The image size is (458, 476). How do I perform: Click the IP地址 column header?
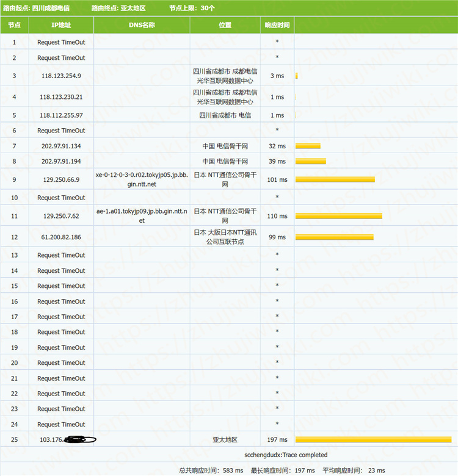61,25
